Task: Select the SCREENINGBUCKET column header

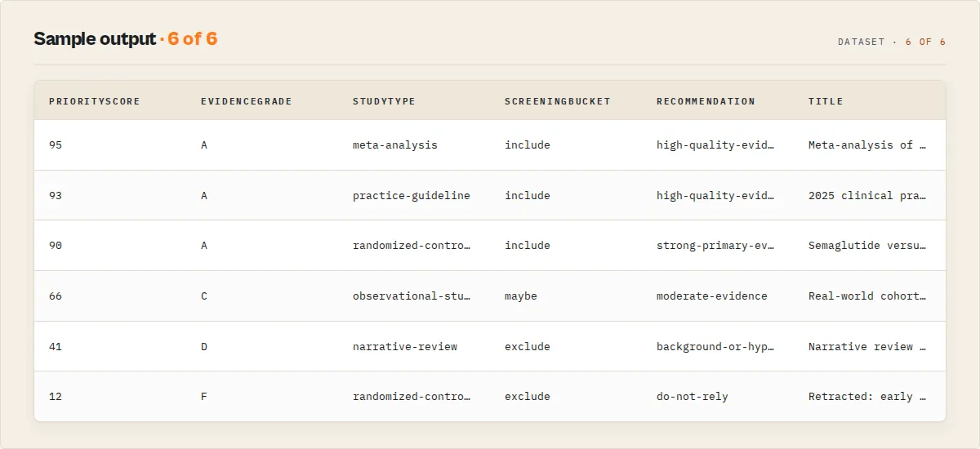Action: (x=558, y=101)
